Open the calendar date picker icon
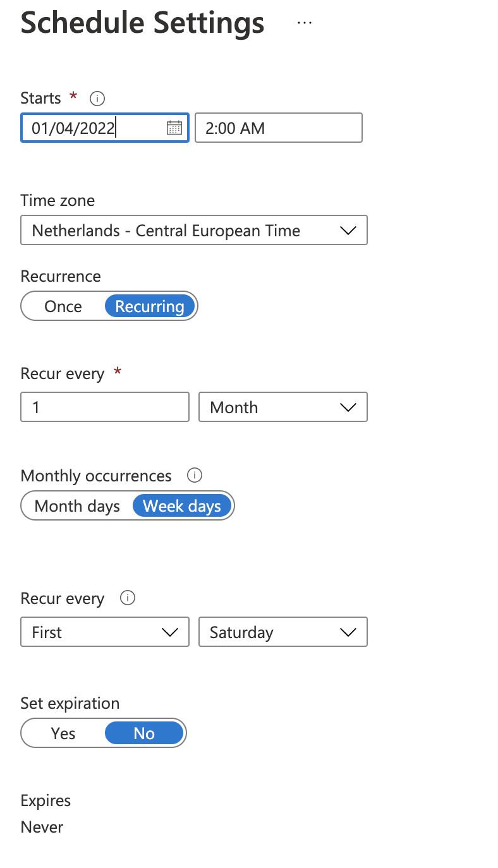The image size is (498, 868). click(x=174, y=128)
